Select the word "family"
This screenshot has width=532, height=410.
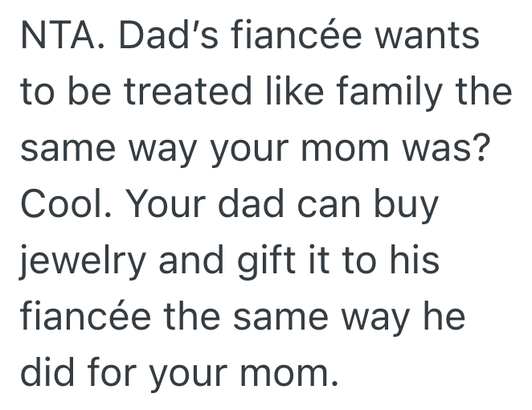tap(383, 93)
